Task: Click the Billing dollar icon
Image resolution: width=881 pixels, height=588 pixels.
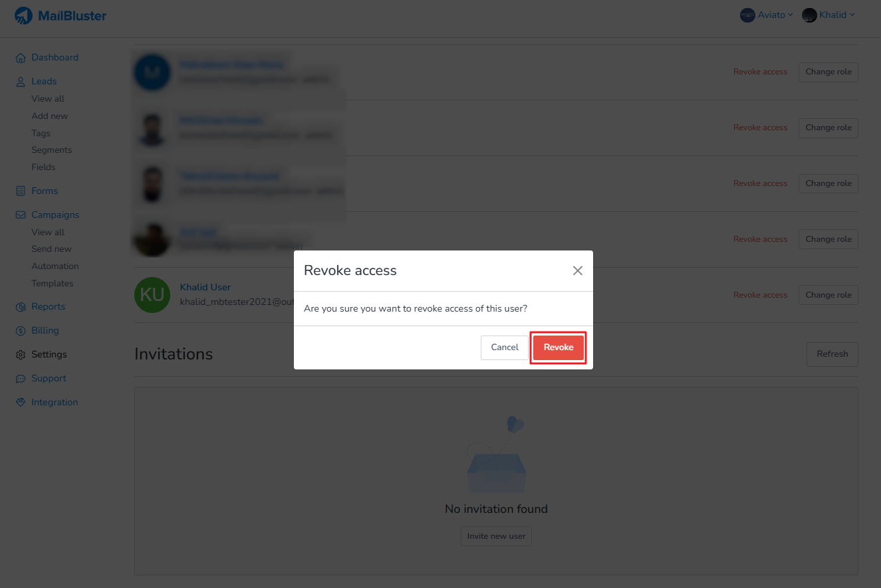Action: click(x=20, y=331)
